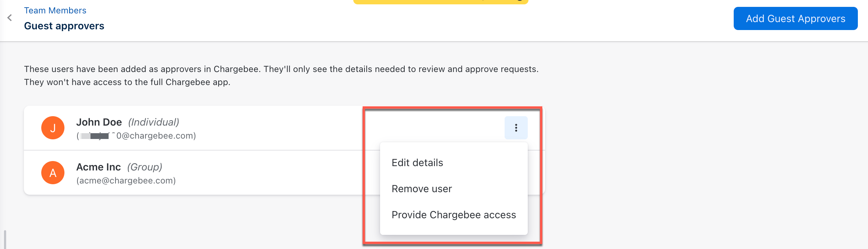
Task: Toggle the three-dot menu for John Doe
Action: tap(516, 128)
